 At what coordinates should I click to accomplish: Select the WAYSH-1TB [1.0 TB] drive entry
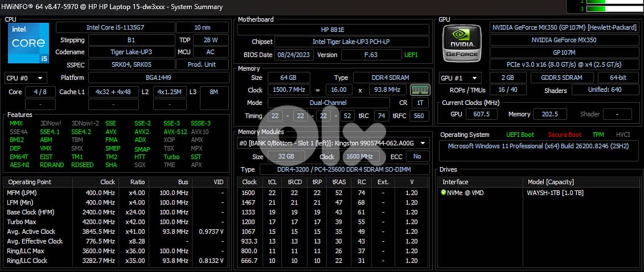[x=555, y=193]
